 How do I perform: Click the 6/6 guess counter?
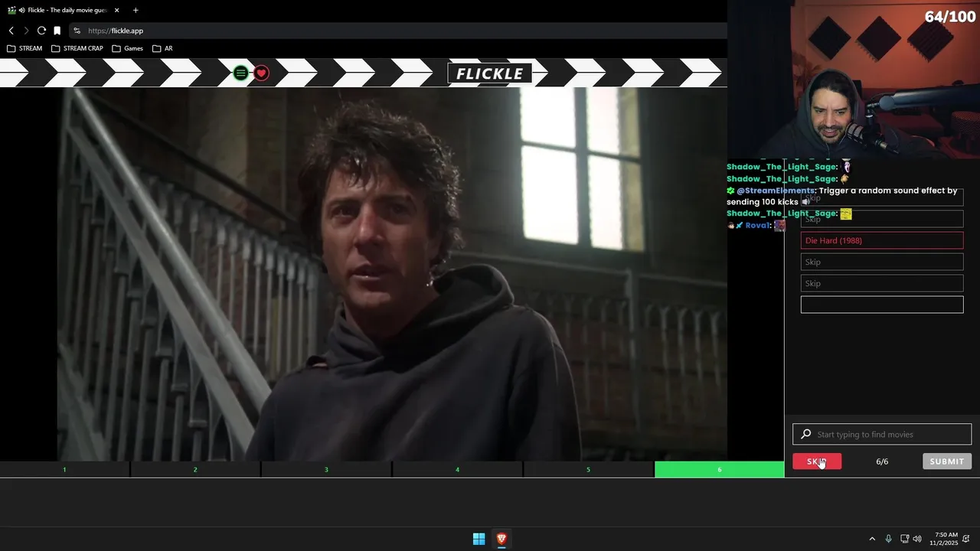coord(882,461)
